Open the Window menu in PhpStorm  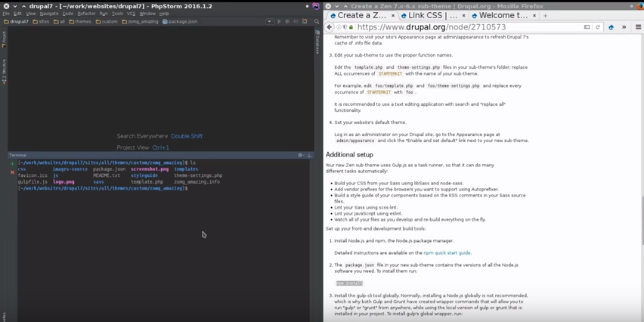147,14
